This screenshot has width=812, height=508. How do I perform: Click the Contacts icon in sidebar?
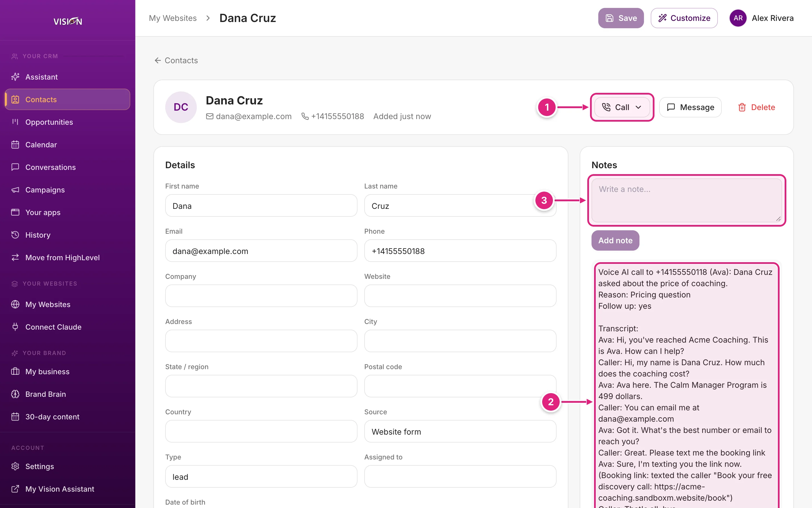[x=15, y=99]
